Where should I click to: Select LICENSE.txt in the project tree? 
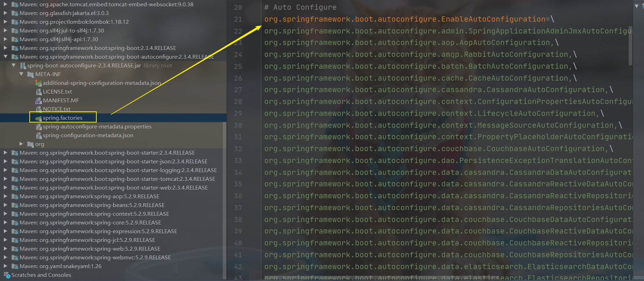click(57, 92)
